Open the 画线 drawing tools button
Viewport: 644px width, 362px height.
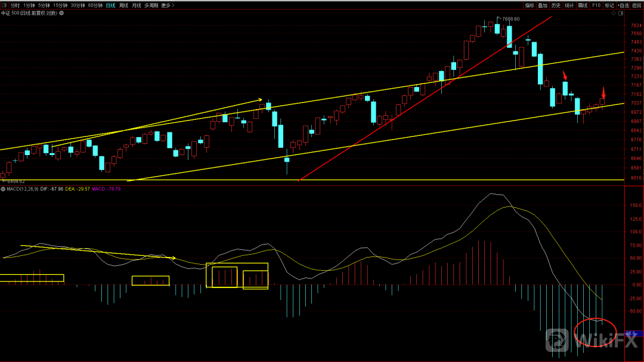[x=583, y=5]
